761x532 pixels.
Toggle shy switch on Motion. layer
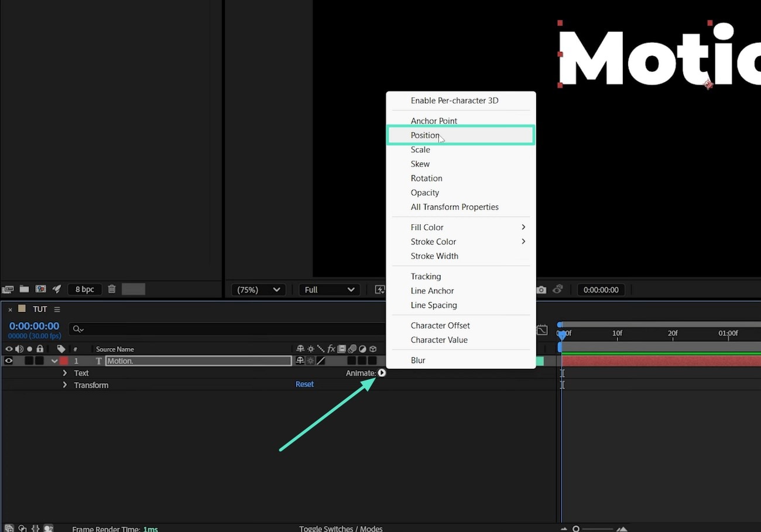click(301, 361)
